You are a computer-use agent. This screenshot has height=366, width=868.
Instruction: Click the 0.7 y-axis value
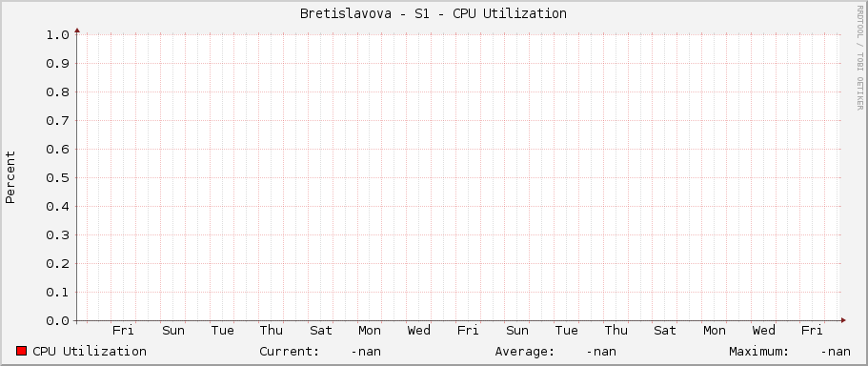(57, 121)
